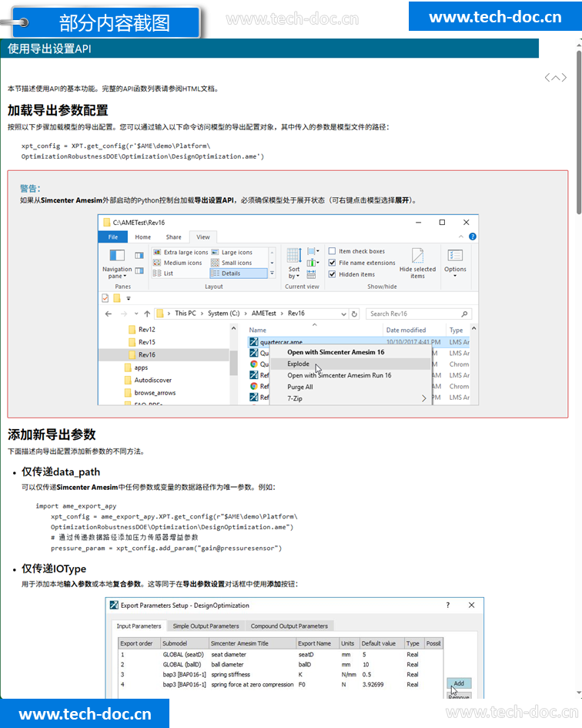This screenshot has width=582, height=728.
Task: Click the Add button in Export Parameters Setup
Action: pyautogui.click(x=459, y=683)
